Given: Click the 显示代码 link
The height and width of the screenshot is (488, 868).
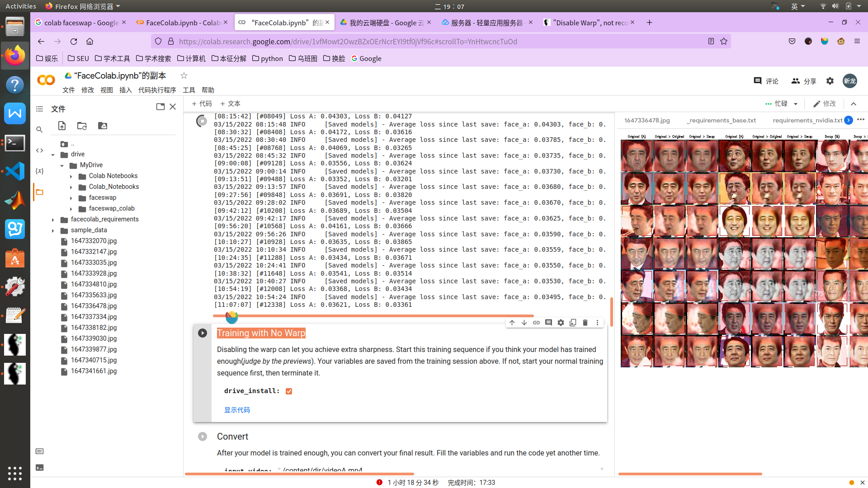Looking at the screenshot, I should click(237, 410).
